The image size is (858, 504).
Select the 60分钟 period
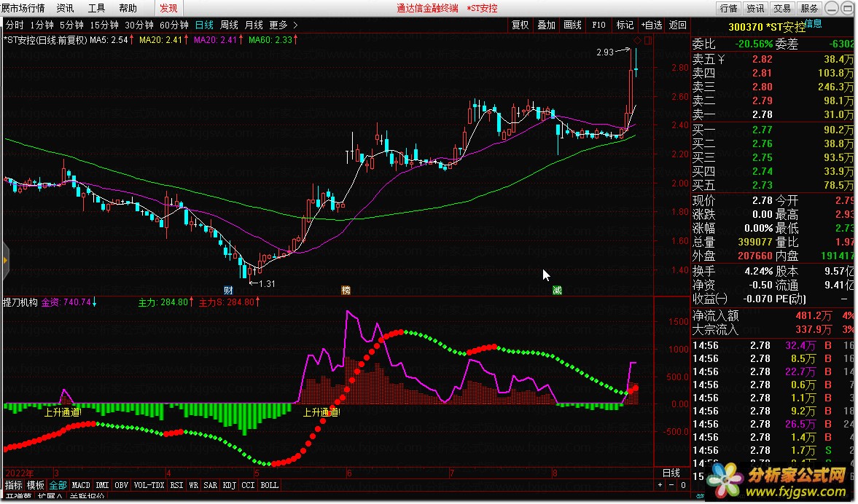[174, 25]
